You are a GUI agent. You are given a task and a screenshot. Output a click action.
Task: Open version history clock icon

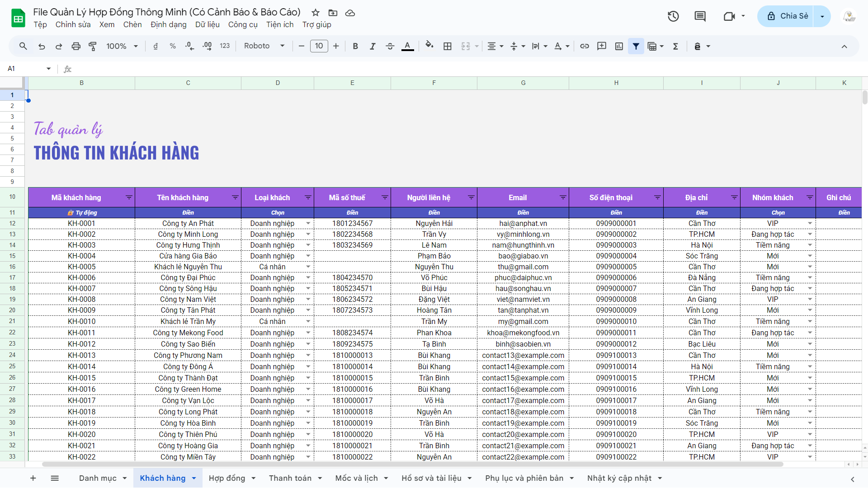pos(673,16)
